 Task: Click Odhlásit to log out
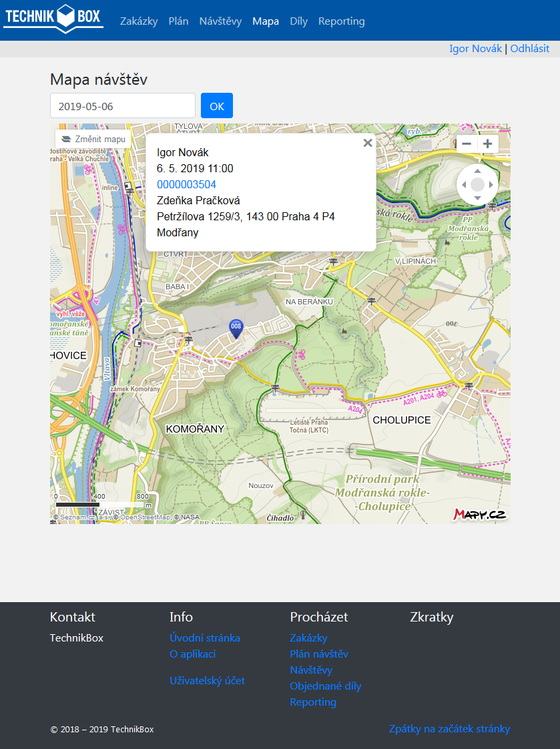pos(530,48)
